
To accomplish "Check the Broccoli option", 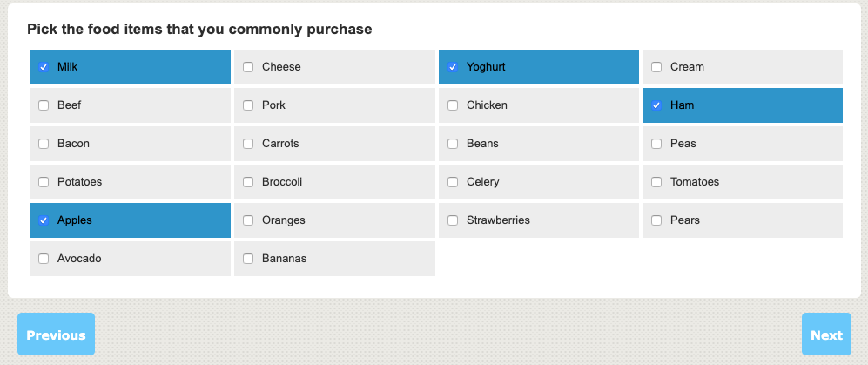I will [248, 182].
